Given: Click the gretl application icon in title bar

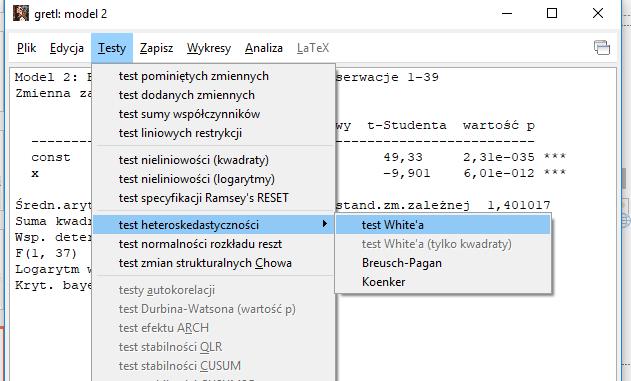Looking at the screenshot, I should pyautogui.click(x=21, y=13).
